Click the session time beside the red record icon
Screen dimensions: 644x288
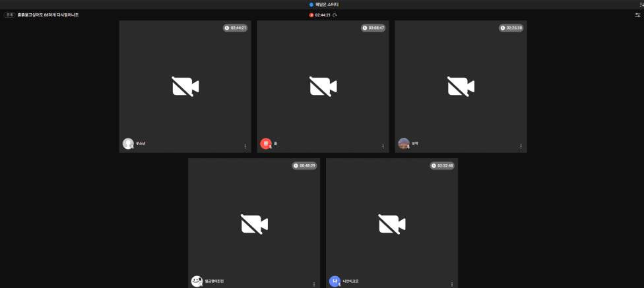point(323,14)
